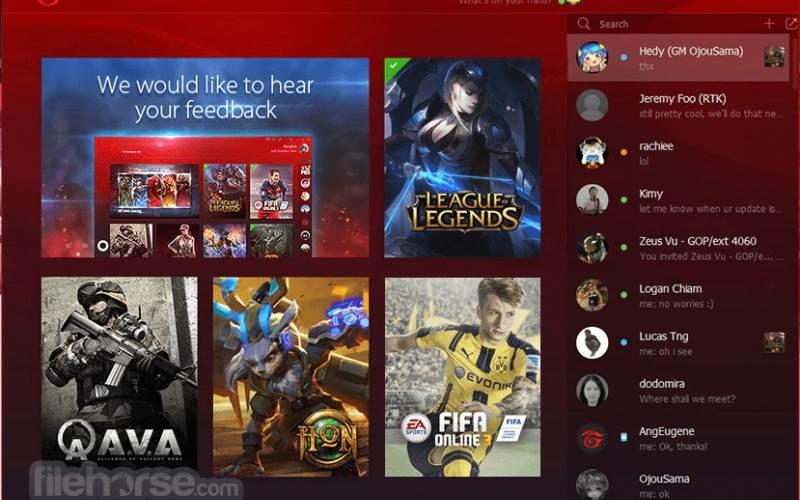Open the League of Legends game tile

pos(462,158)
